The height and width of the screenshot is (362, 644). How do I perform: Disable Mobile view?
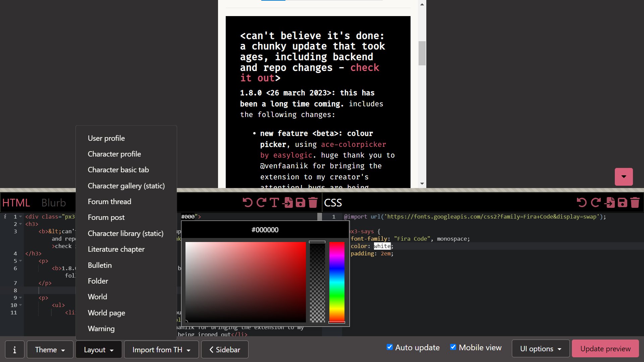point(453,347)
